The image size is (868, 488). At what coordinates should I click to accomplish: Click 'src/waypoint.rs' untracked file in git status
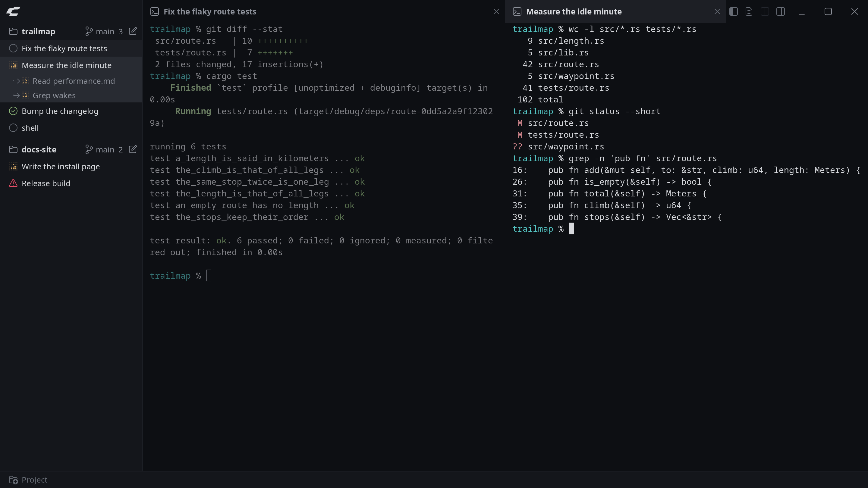point(566,146)
